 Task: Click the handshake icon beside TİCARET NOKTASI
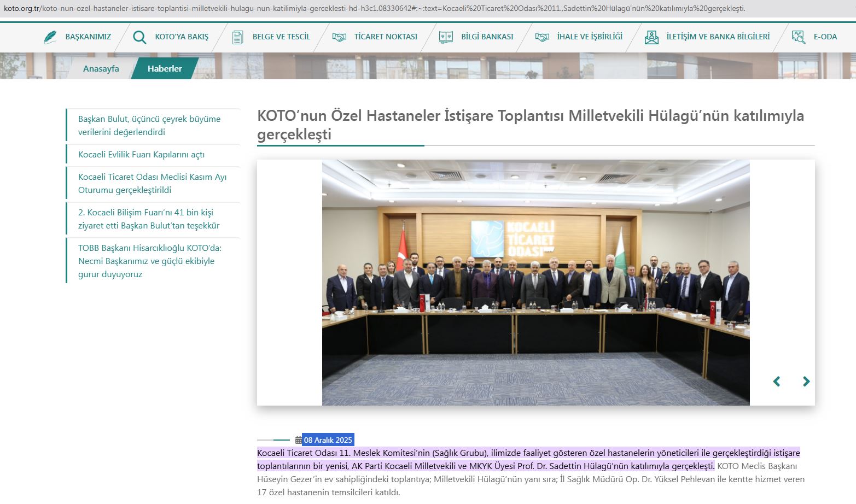point(339,37)
